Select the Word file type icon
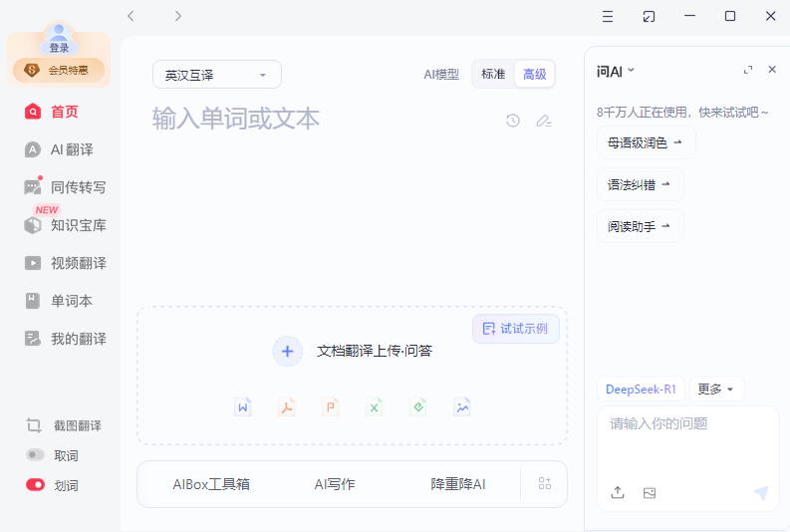 (243, 407)
